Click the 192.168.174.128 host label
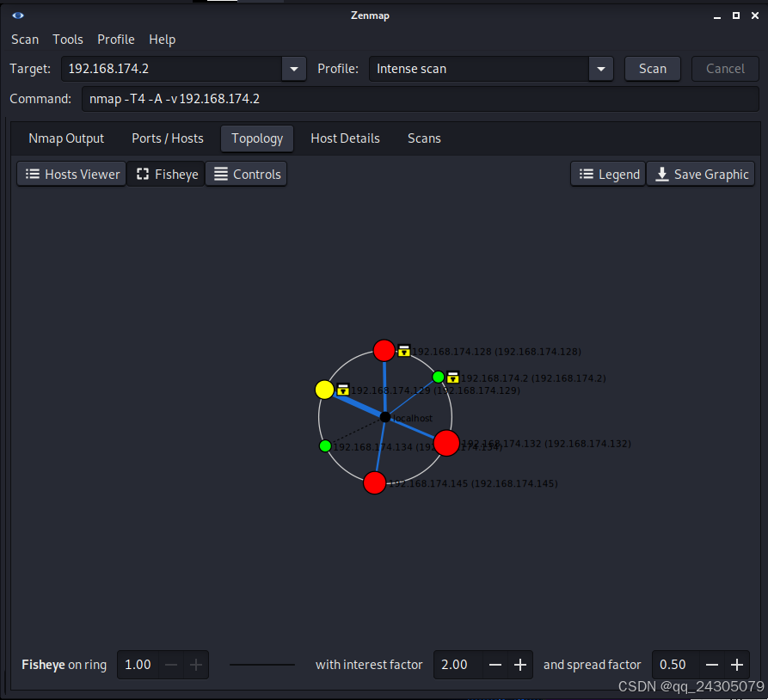768x700 pixels. (x=496, y=352)
